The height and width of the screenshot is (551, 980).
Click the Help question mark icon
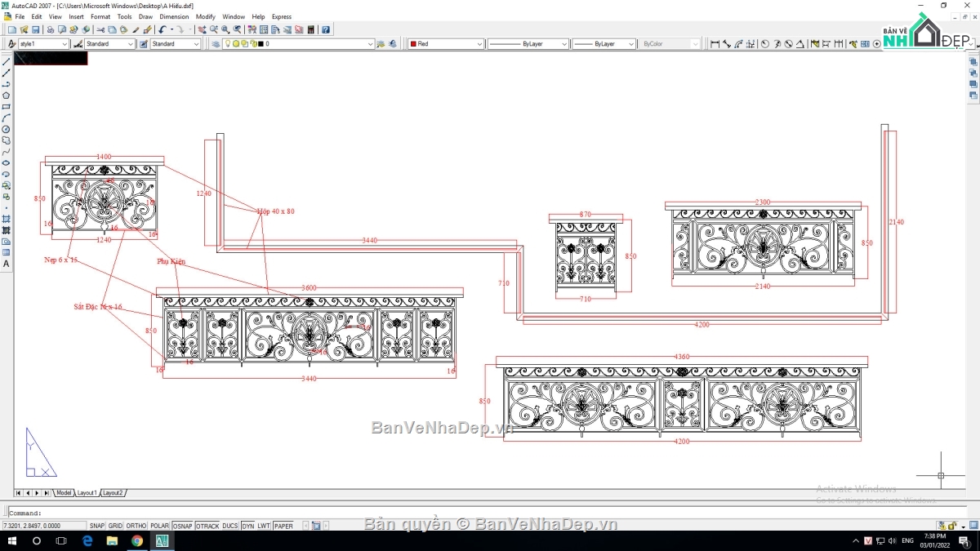point(326,30)
